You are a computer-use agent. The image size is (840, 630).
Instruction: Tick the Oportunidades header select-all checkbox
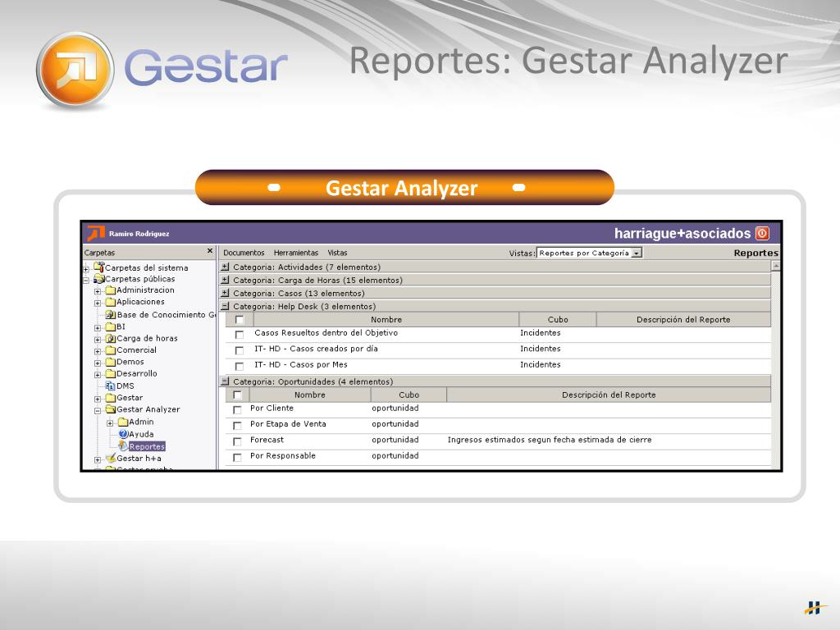(237, 395)
